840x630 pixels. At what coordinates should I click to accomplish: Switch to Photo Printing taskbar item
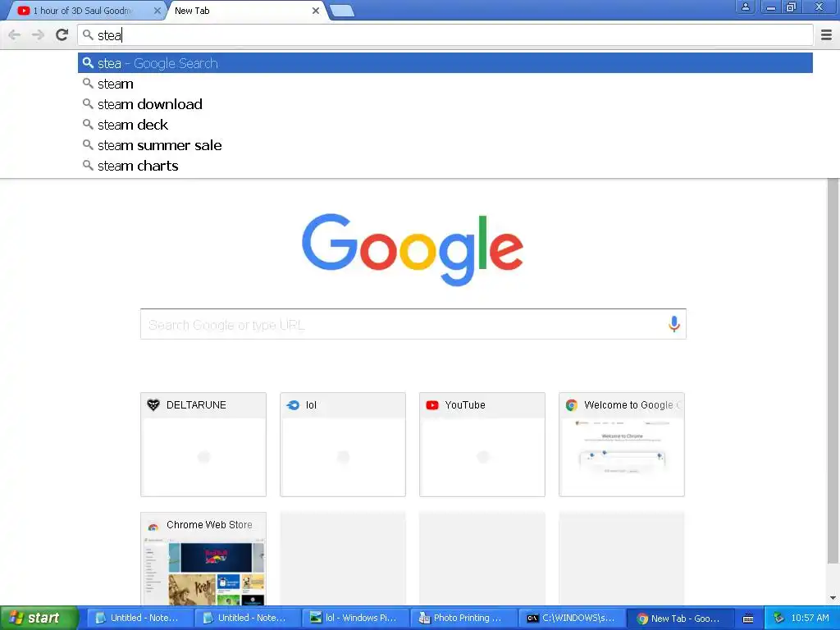463,619
